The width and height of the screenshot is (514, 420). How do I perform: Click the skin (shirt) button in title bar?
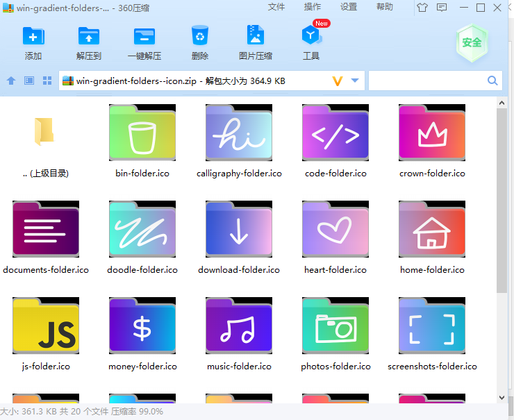coord(422,8)
